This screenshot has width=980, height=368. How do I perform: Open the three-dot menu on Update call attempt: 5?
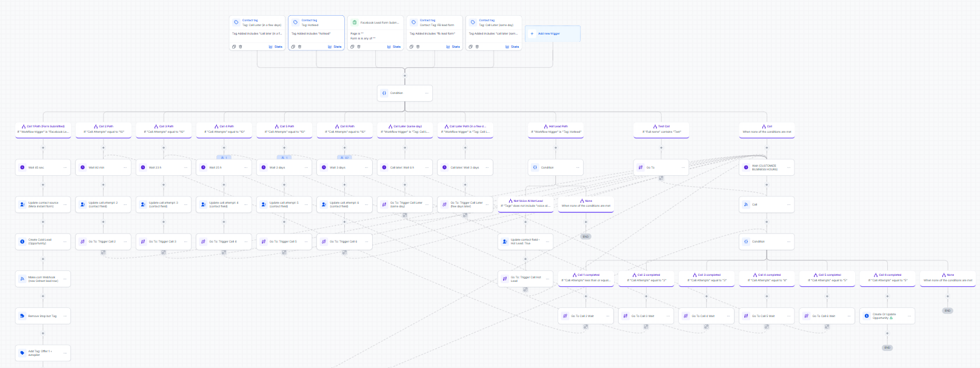click(306, 204)
